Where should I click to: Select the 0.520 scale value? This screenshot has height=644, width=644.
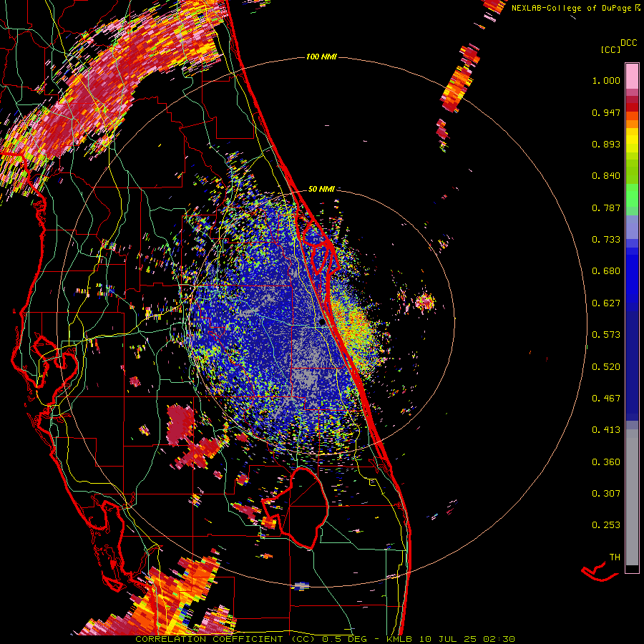pos(606,367)
